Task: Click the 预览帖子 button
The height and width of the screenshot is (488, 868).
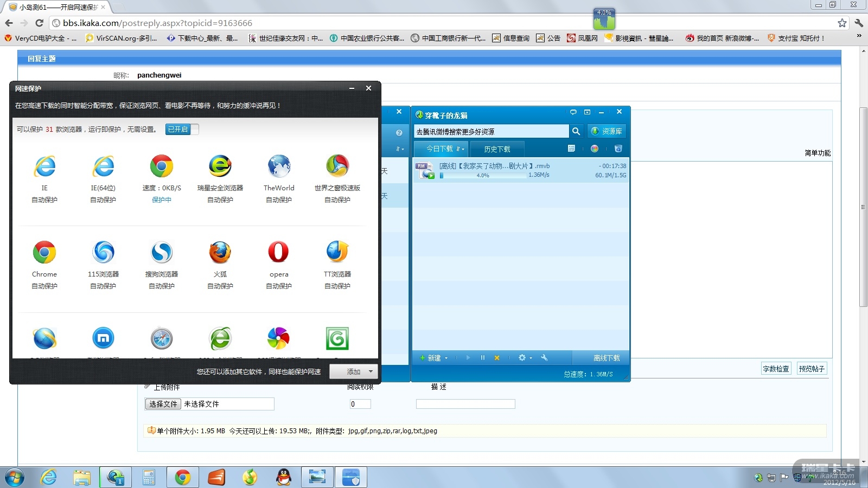Action: (812, 369)
